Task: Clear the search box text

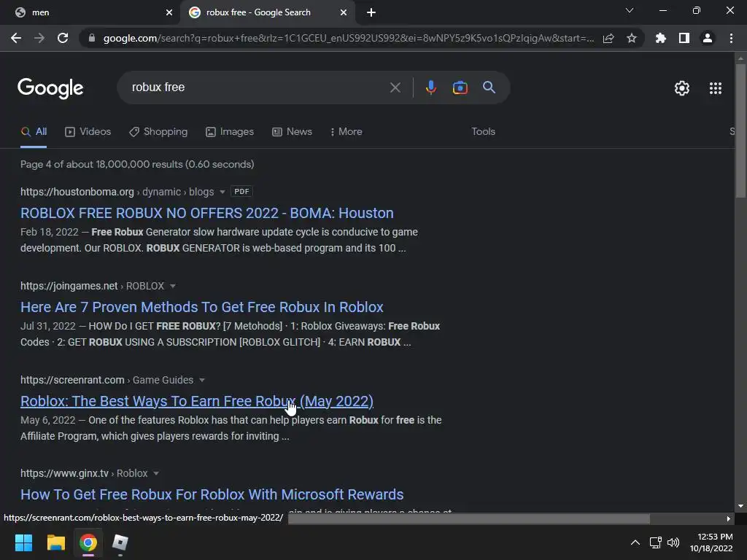Action: pyautogui.click(x=395, y=87)
